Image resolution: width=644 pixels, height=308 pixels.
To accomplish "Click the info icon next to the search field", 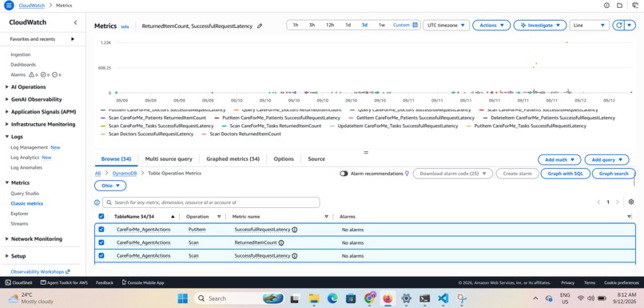I will click(x=97, y=202).
